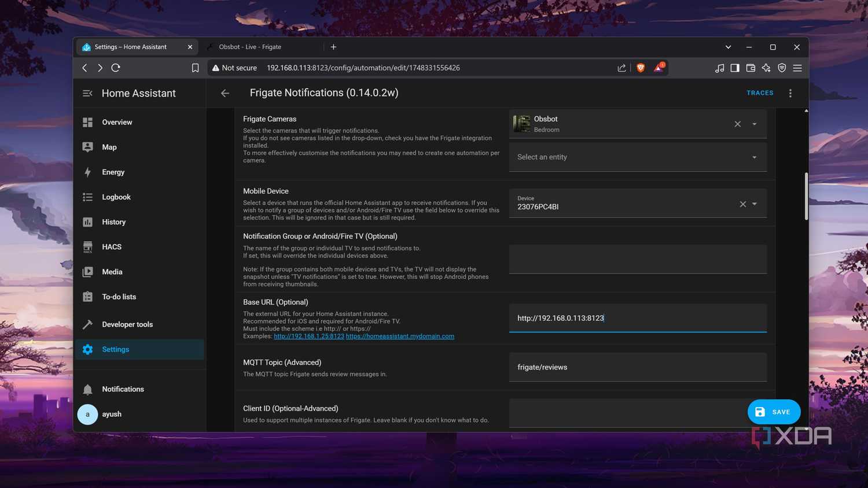Open the ayush user profile avatar

coord(87,414)
